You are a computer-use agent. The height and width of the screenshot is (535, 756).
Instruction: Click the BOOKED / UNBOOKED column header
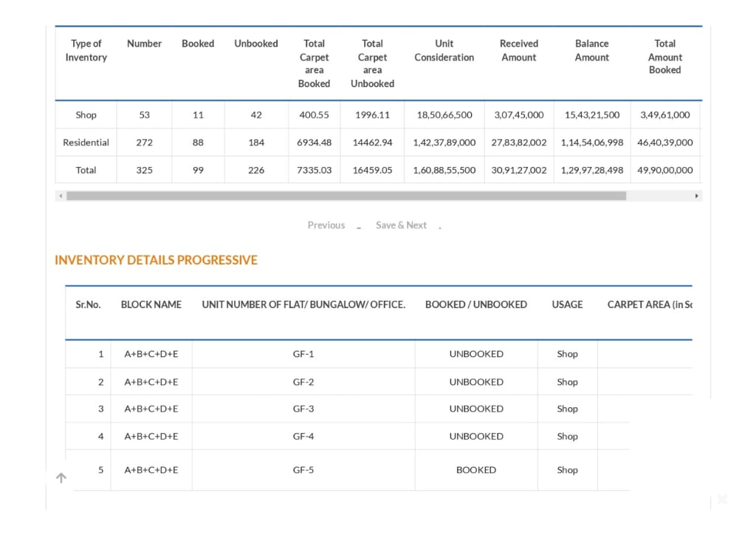pyautogui.click(x=476, y=304)
